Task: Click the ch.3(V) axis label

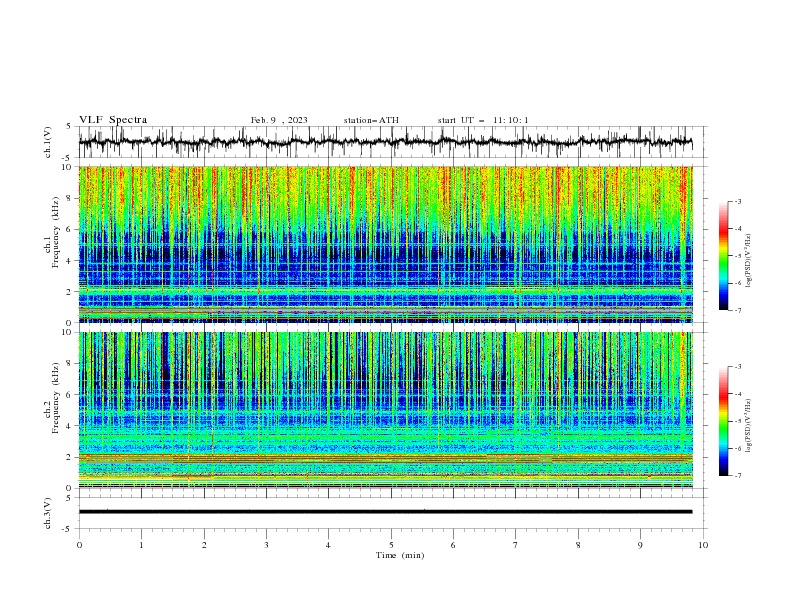Action: click(48, 513)
